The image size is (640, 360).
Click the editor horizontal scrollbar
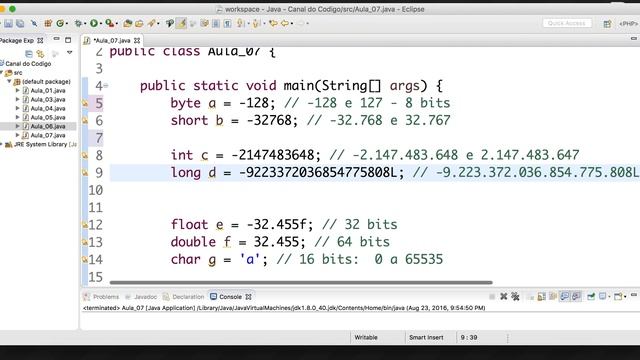tap(301, 282)
